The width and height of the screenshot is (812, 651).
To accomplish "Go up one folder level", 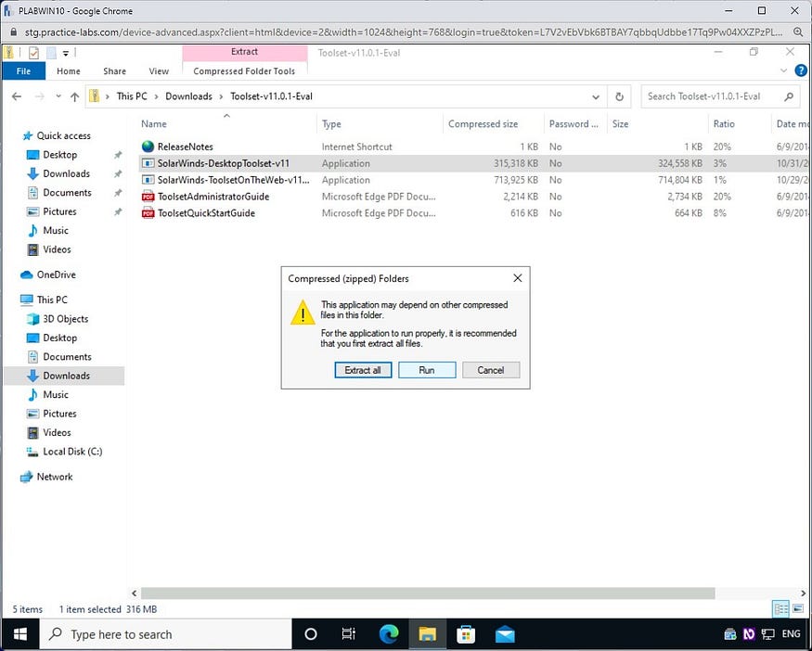I will coord(75,96).
